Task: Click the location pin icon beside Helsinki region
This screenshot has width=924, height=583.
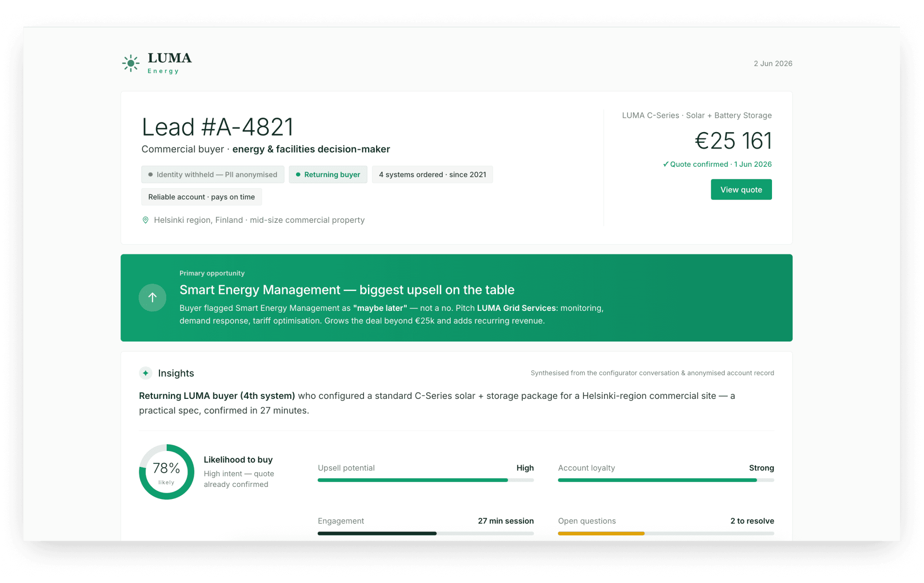Action: tap(145, 220)
